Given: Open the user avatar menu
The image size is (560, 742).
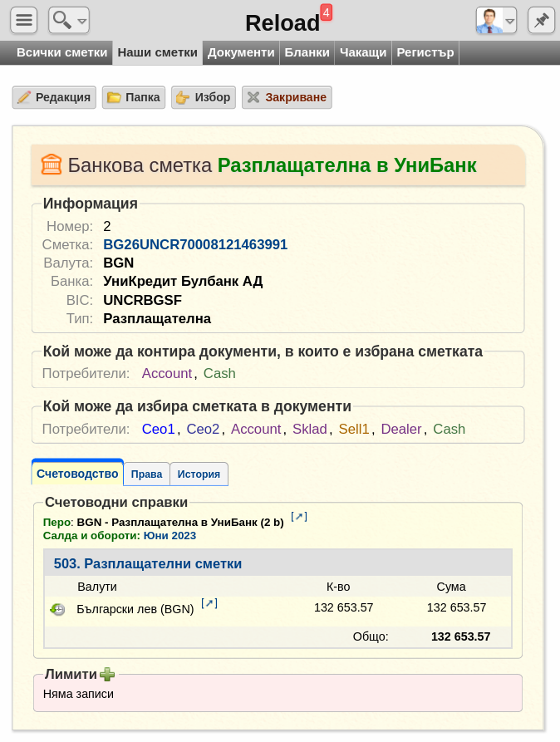Looking at the screenshot, I should coord(496,20).
